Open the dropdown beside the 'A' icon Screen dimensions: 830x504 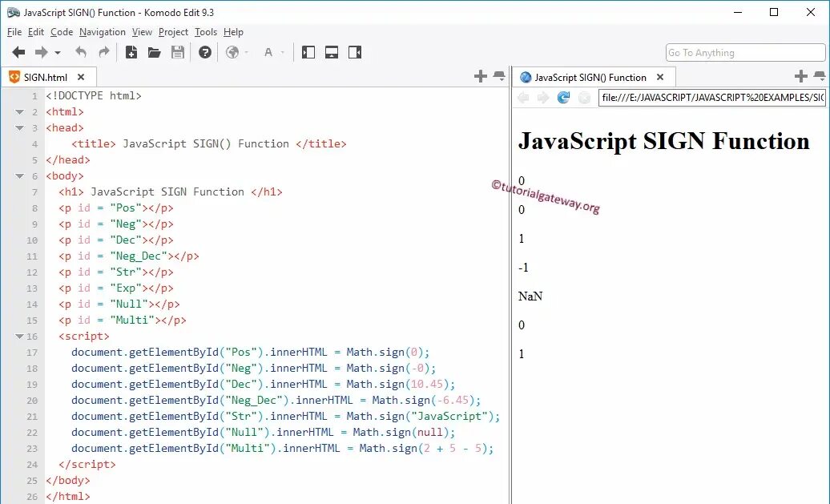coord(282,52)
